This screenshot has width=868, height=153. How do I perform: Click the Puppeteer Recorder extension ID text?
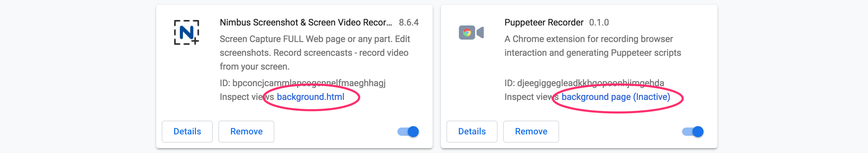coord(584,83)
